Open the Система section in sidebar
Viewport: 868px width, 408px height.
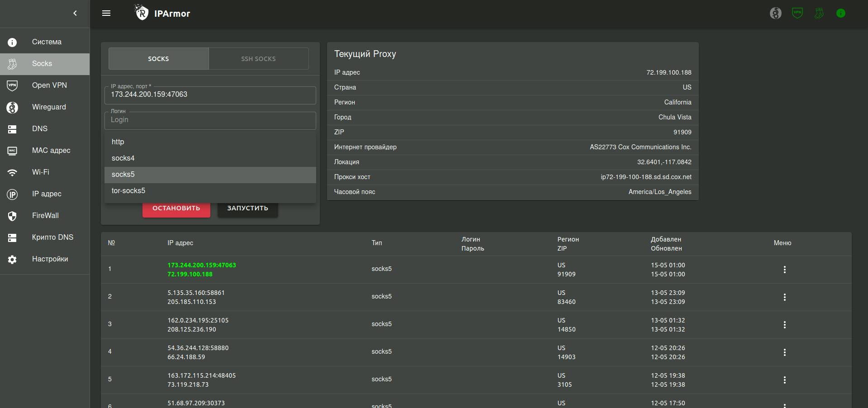pos(47,42)
